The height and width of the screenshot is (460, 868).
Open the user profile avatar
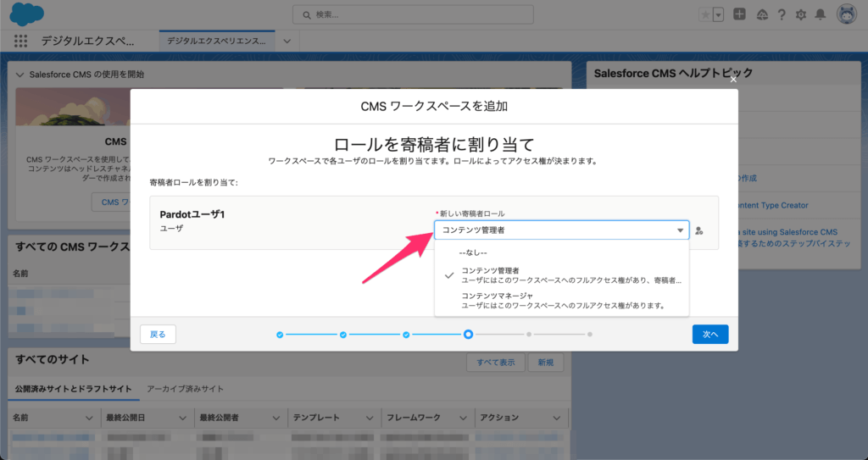click(x=847, y=15)
